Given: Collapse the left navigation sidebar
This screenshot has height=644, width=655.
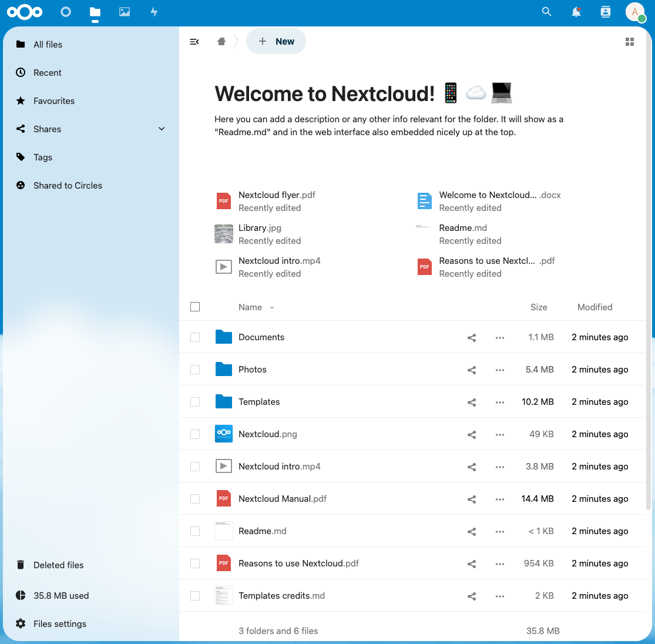Looking at the screenshot, I should click(x=194, y=41).
